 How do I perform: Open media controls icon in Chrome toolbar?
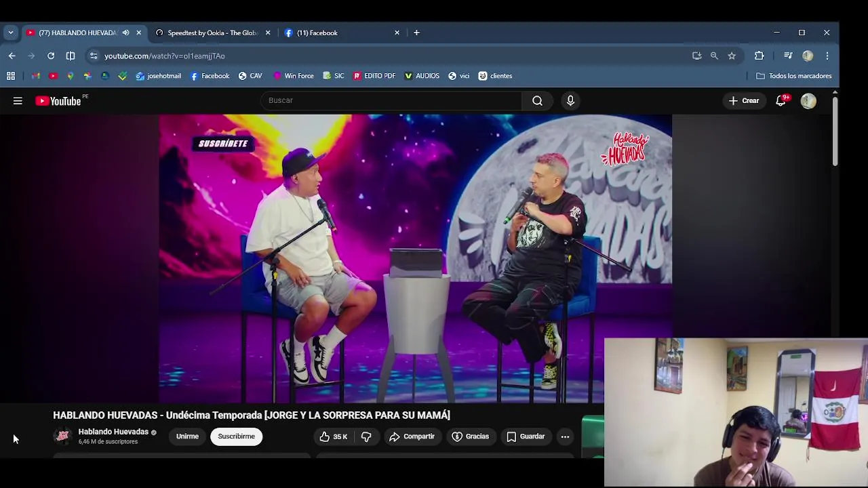(788, 56)
